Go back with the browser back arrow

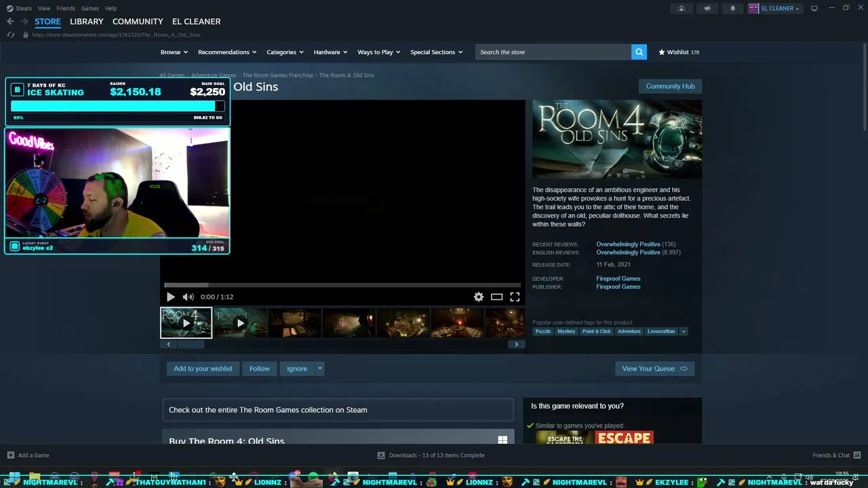10,22
